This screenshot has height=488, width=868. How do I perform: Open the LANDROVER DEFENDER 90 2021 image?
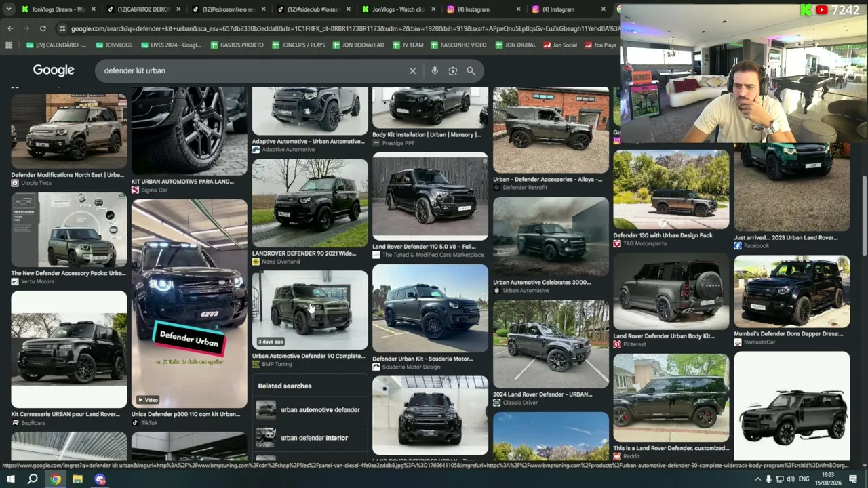[310, 203]
